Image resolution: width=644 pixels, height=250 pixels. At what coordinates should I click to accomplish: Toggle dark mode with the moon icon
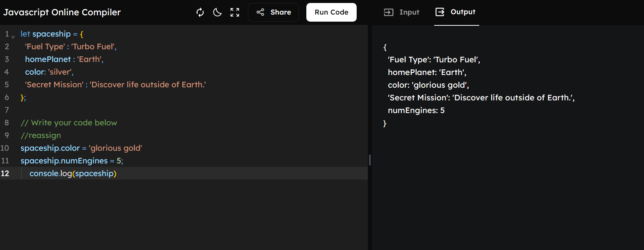point(217,12)
